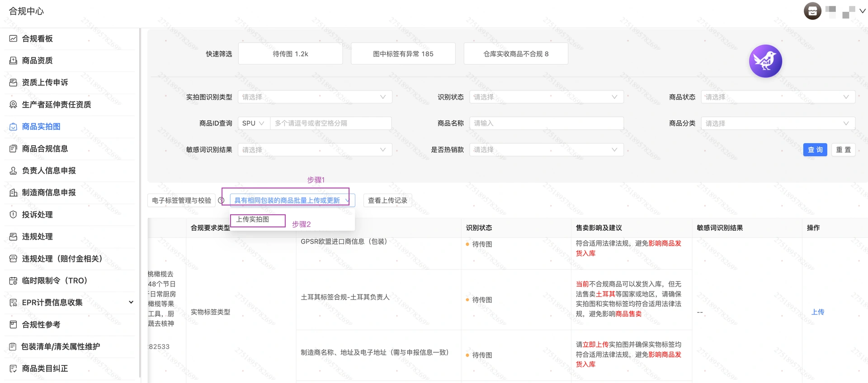Image resolution: width=868 pixels, height=383 pixels.
Task: Click the 售卖影响及建议 column header
Action: pos(598,228)
